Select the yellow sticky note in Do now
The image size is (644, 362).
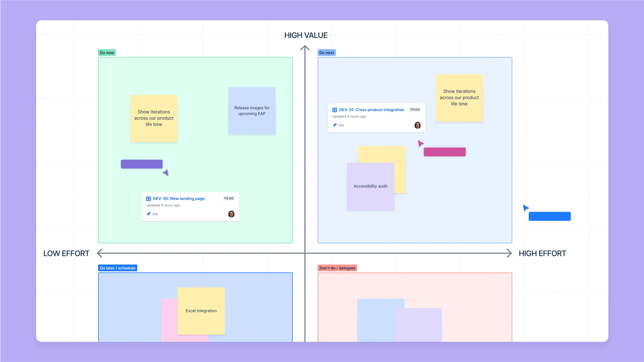click(154, 118)
